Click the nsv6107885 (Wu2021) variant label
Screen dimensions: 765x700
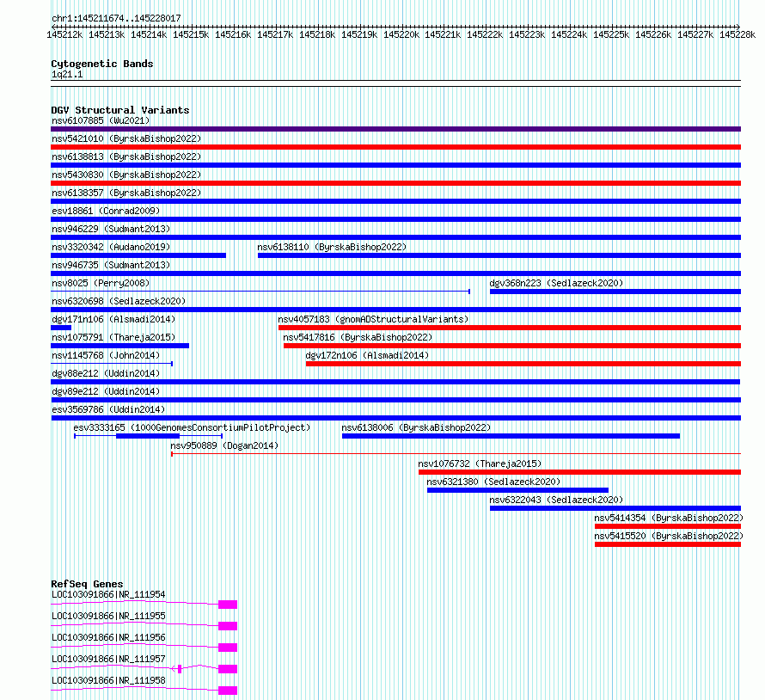[x=101, y=120]
